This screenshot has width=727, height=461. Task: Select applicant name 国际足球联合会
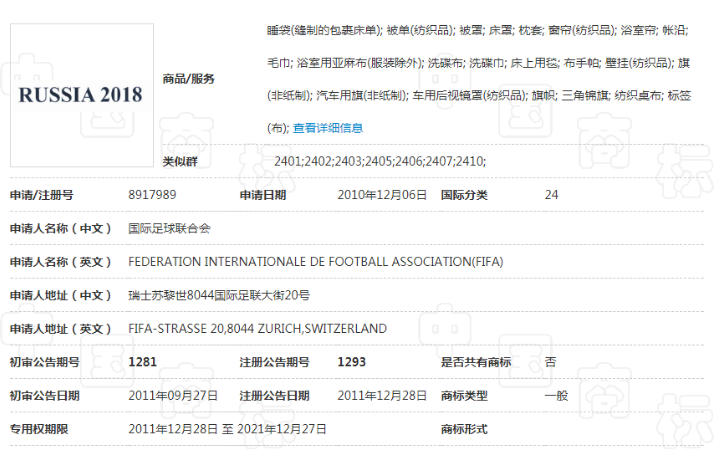(169, 228)
